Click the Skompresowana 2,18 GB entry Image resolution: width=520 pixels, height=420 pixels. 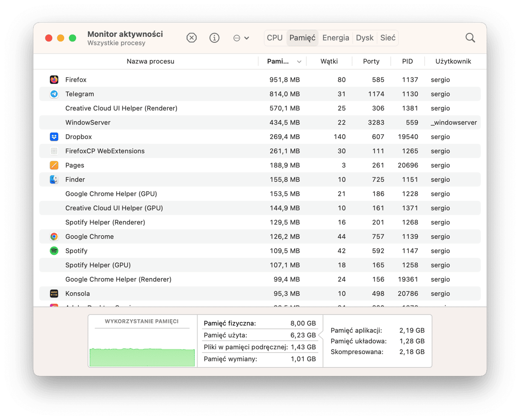[378, 352]
